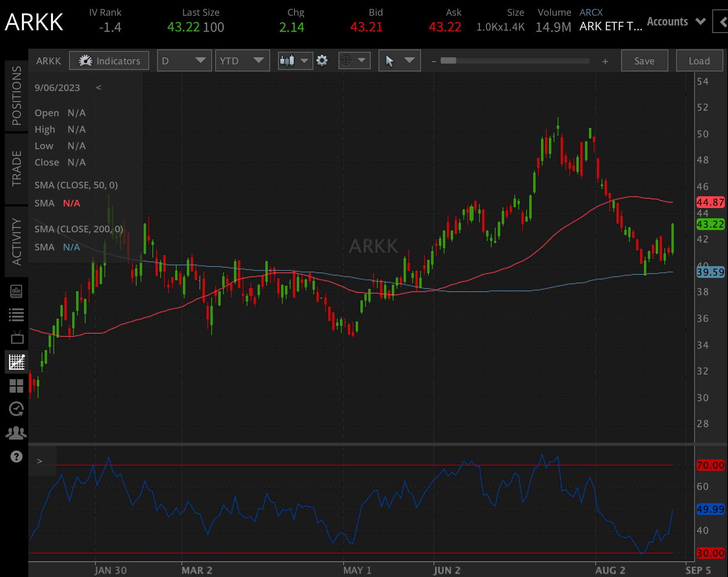The image size is (728, 577).
Task: Open the history clock icon
Action: pos(16,409)
